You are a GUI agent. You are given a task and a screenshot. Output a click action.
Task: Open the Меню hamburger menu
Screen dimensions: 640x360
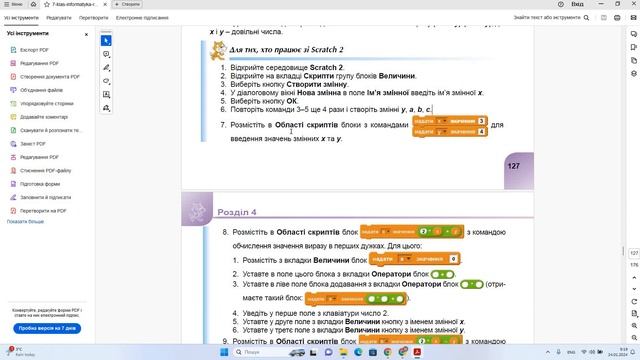point(13,4)
